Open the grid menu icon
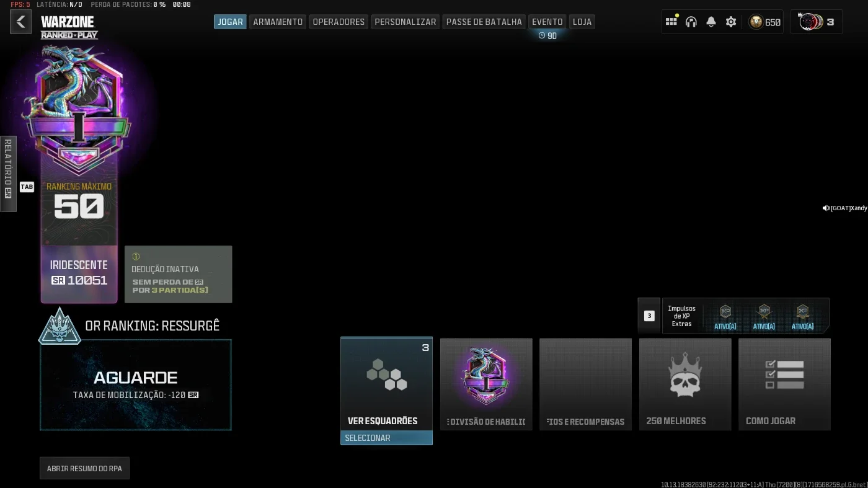The height and width of the screenshot is (488, 868). pos(671,22)
